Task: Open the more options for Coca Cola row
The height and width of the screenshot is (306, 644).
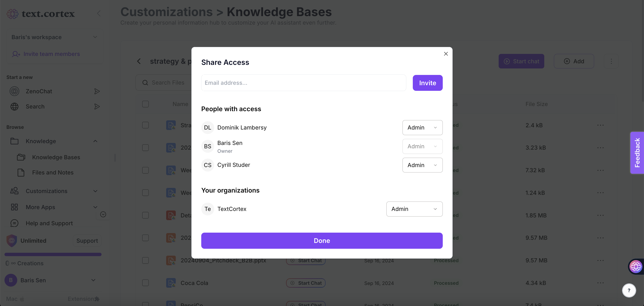Action: point(600,283)
